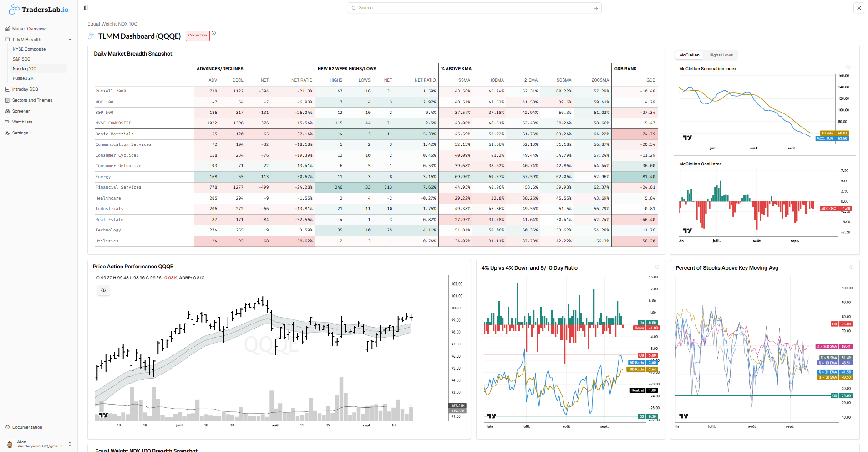Click the ADV column header
This screenshot has width=868, height=452.
point(213,80)
